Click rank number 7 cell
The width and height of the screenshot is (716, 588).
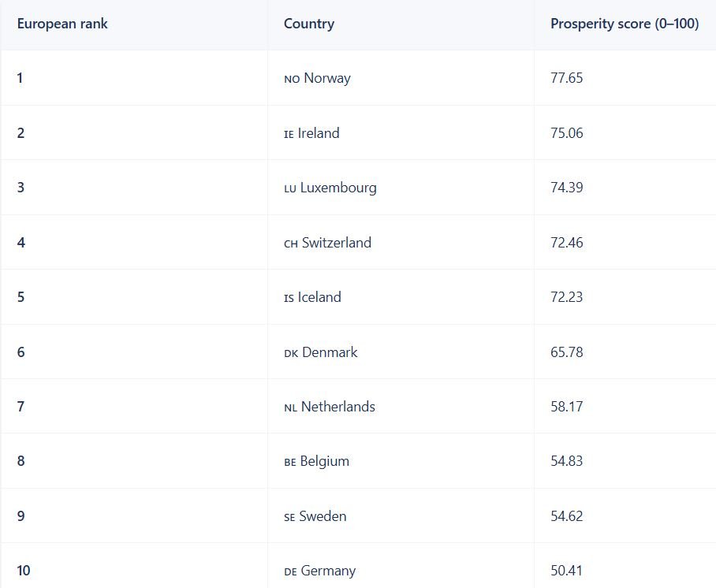21,407
